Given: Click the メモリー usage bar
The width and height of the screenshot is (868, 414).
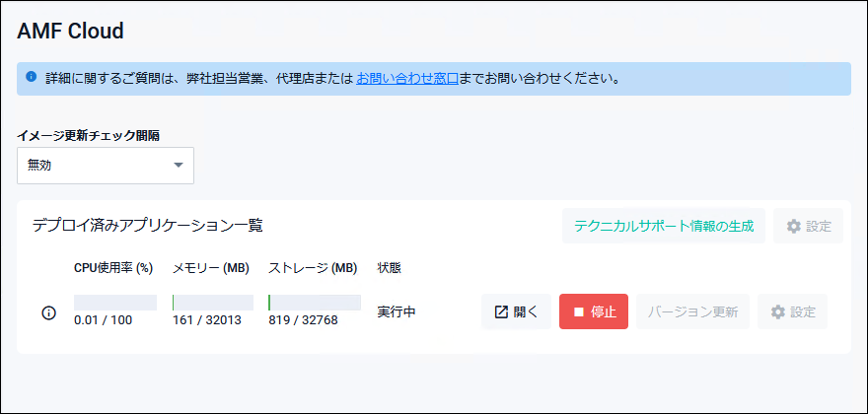Looking at the screenshot, I should [x=213, y=303].
